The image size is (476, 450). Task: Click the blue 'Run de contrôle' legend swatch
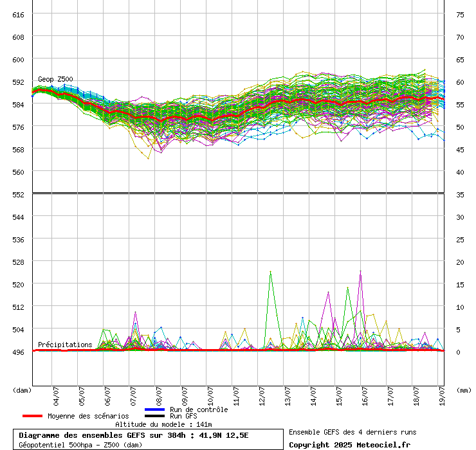(155, 410)
